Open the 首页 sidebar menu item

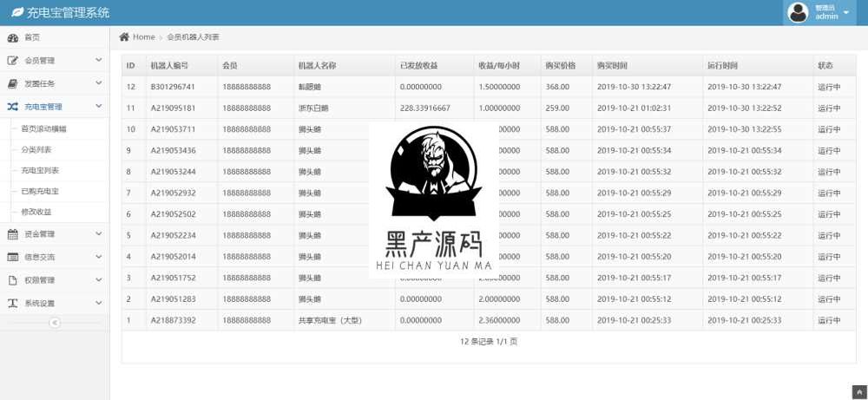(x=55, y=37)
